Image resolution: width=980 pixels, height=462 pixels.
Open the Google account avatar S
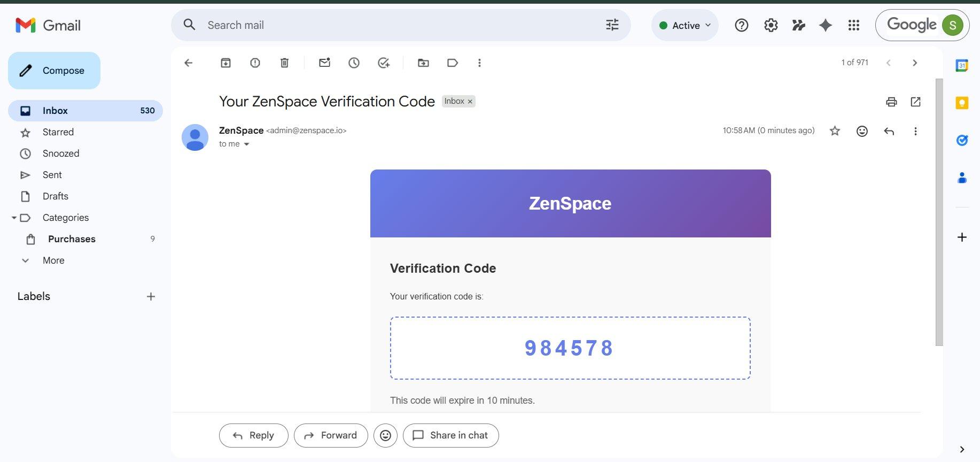click(x=952, y=25)
